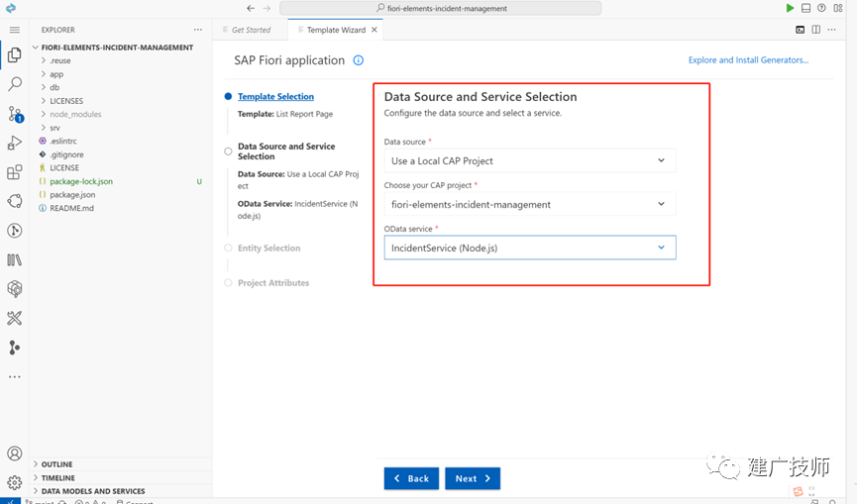The width and height of the screenshot is (857, 504).
Task: Open the Data source dropdown
Action: (530, 160)
